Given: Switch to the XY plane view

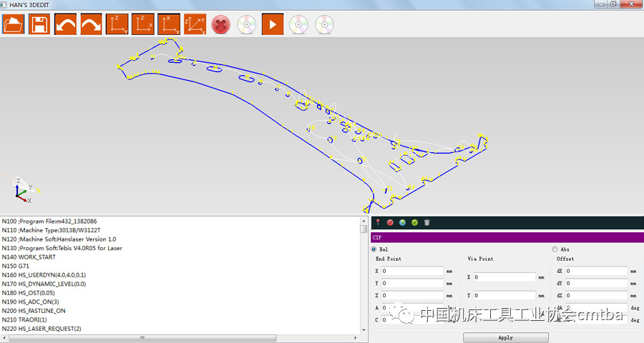Looking at the screenshot, I should coord(169,24).
